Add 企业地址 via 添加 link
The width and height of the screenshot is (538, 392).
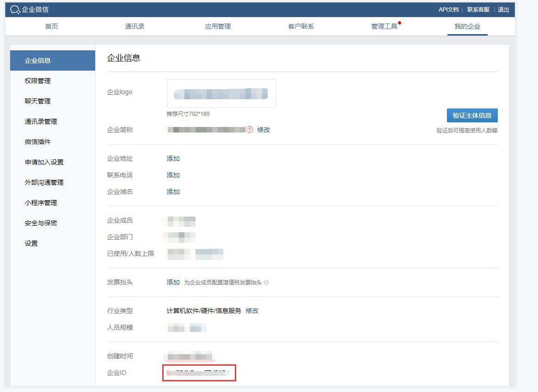click(x=173, y=158)
